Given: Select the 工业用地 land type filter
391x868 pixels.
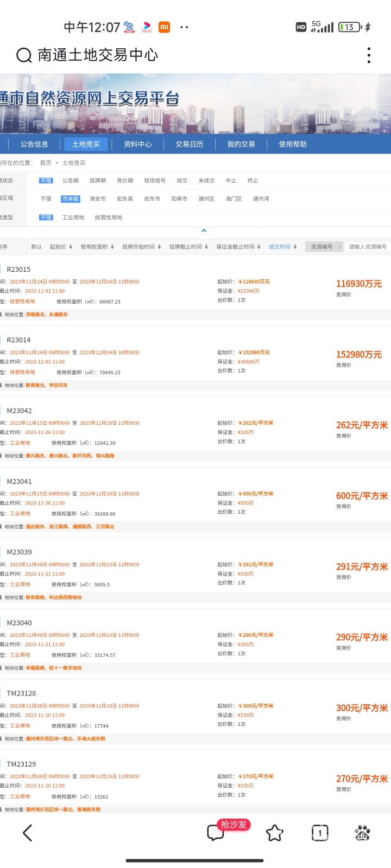Looking at the screenshot, I should pos(73,218).
